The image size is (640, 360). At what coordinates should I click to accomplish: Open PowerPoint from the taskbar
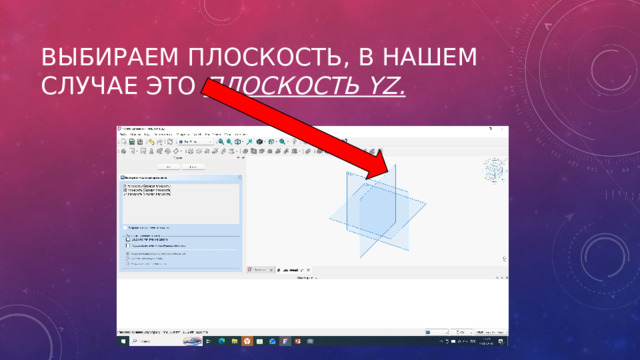[x=298, y=341]
